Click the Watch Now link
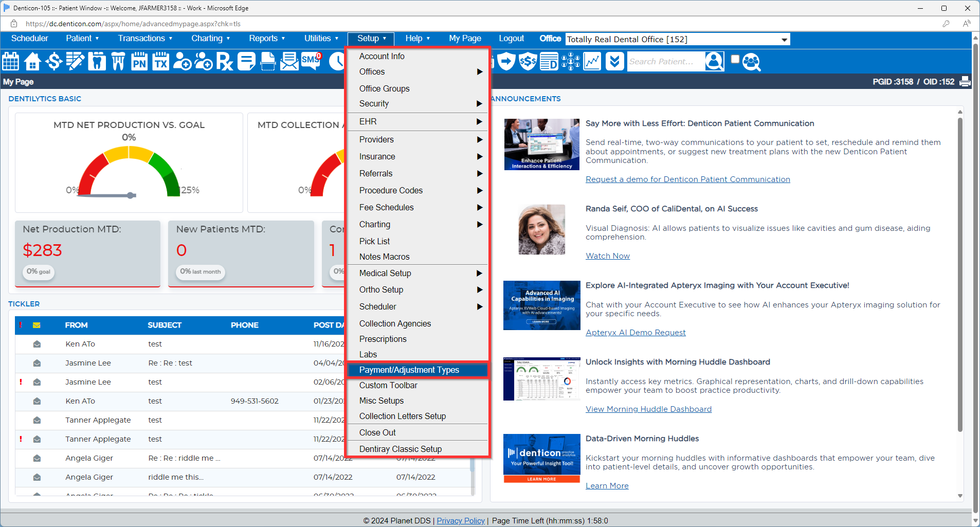This screenshot has height=527, width=980. point(607,256)
